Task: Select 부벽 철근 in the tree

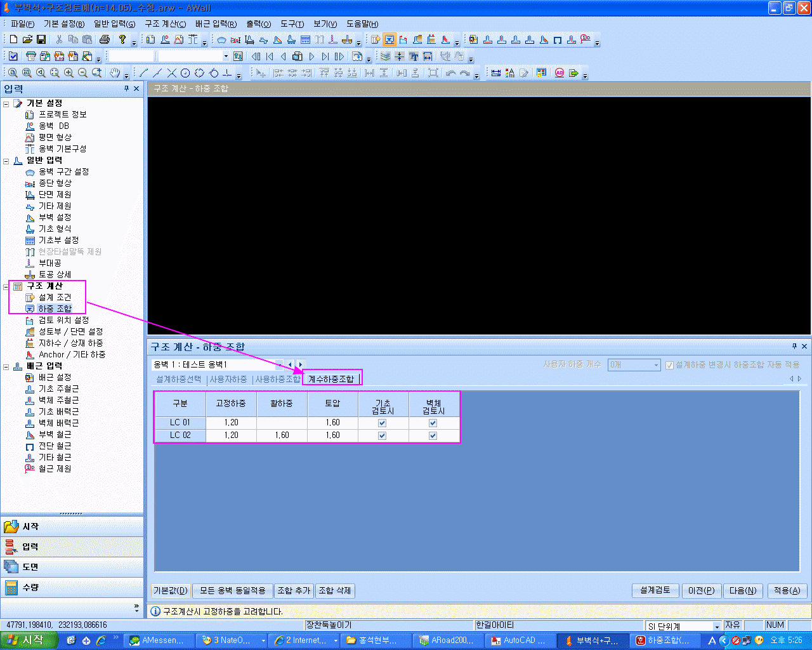Action: 55,435
